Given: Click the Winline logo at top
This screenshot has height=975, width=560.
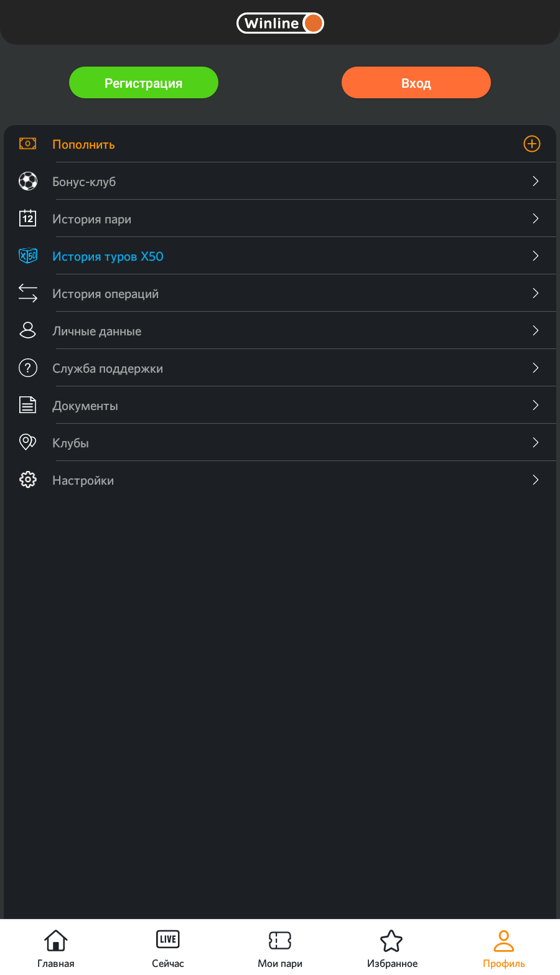Looking at the screenshot, I should pos(280,24).
